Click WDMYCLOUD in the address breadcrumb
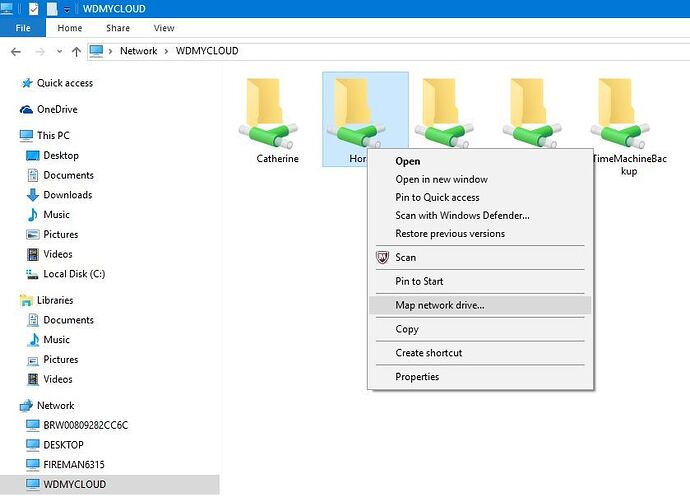690x496 pixels. [207, 51]
